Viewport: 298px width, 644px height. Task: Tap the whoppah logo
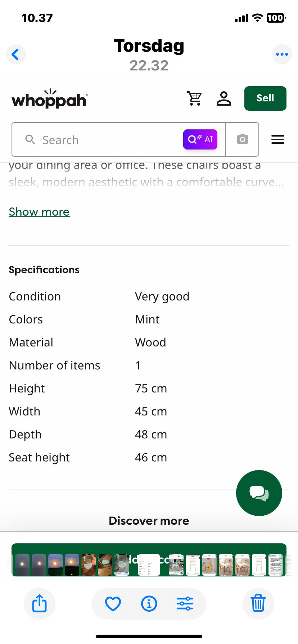49,99
